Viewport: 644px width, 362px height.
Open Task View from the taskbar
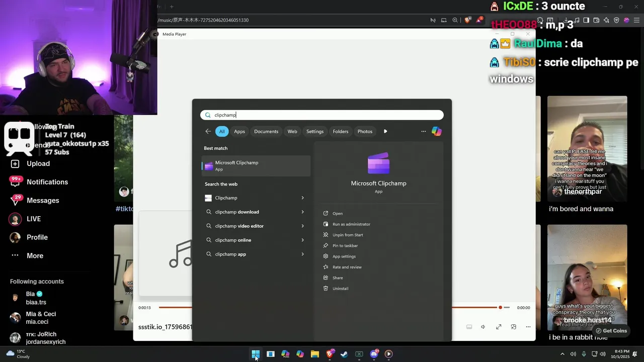[x=271, y=354]
